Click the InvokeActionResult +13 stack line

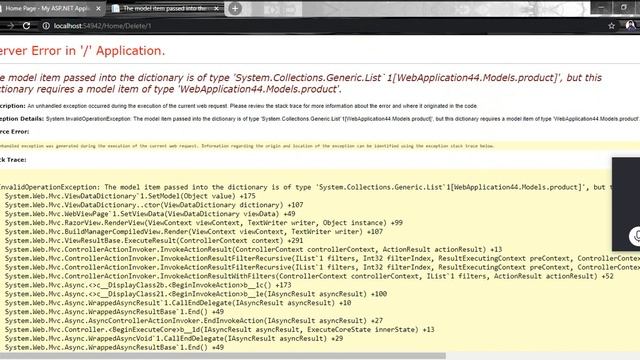(253, 249)
